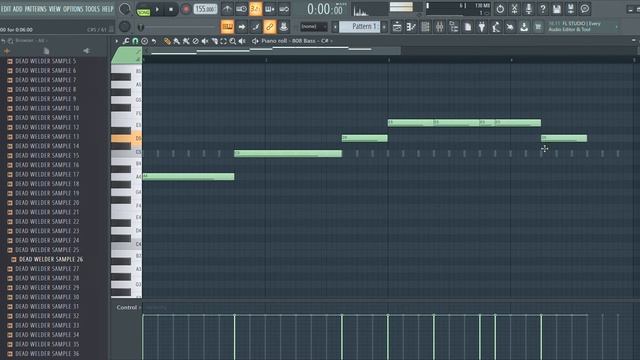The image size is (640, 360).
Task: Select DEAD WELDER SAMPLE 10 in browser
Action: [47, 108]
